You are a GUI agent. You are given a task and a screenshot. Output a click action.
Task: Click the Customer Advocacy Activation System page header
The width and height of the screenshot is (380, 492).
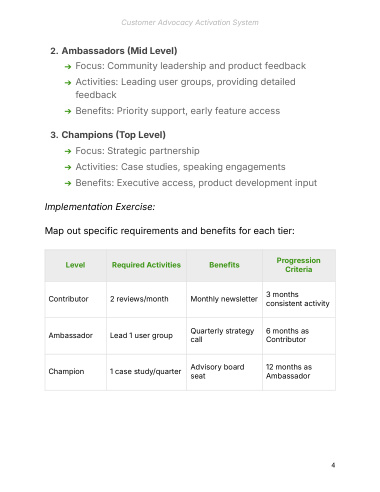click(x=190, y=22)
